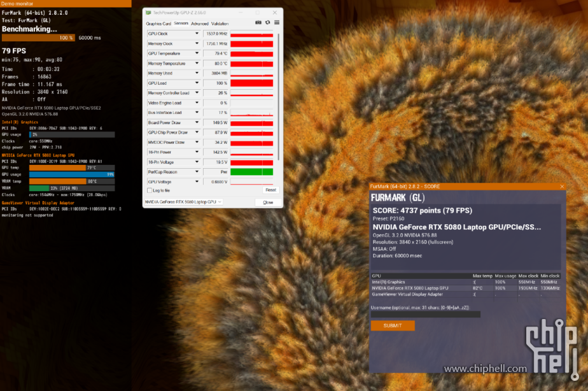Open the 16-Pin Power sensor dropdown
The image size is (588, 391).
point(197,152)
